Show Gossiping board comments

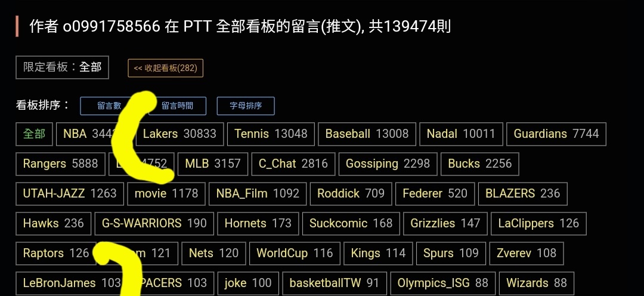point(388,164)
